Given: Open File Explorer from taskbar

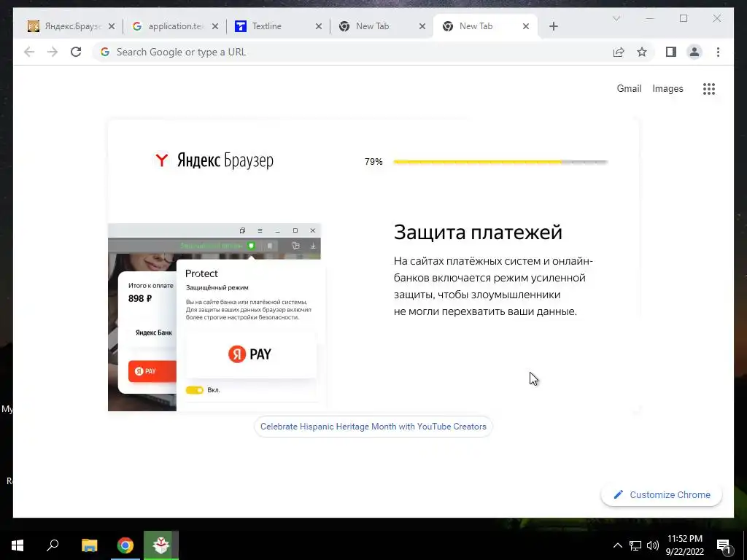Looking at the screenshot, I should (x=89, y=545).
